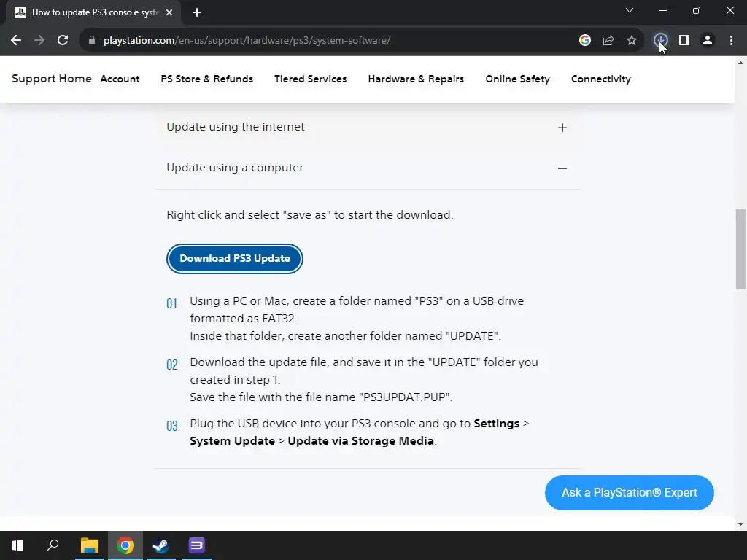This screenshot has width=747, height=560.
Task: Open Windows Start menu
Action: tap(18, 545)
